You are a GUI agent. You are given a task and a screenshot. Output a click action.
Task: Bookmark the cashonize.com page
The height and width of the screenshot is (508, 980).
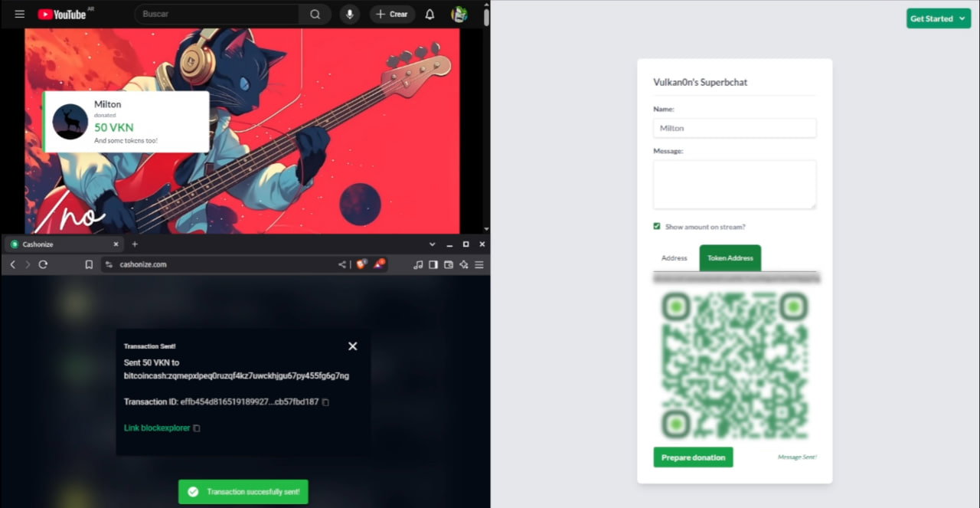89,264
